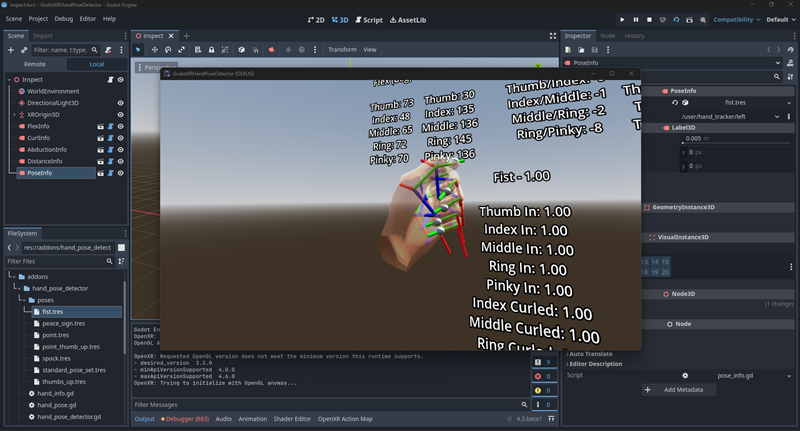Instantiate a child scene via link icon
Image resolution: width=800 pixels, height=431 pixels.
point(24,50)
